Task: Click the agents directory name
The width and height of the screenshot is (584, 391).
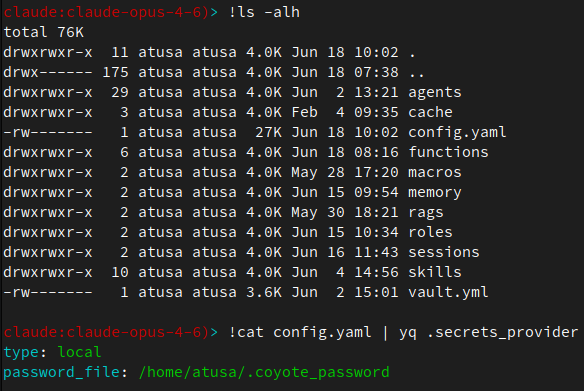Action: click(x=435, y=93)
